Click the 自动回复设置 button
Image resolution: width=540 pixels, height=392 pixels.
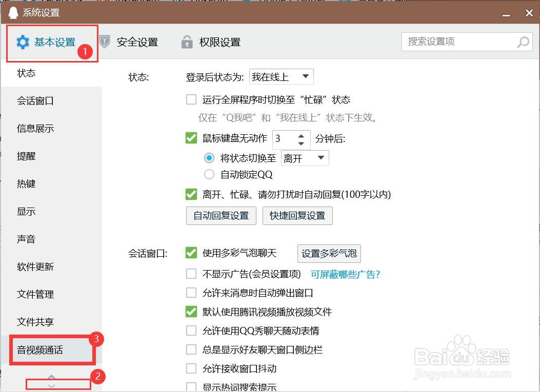tap(221, 215)
